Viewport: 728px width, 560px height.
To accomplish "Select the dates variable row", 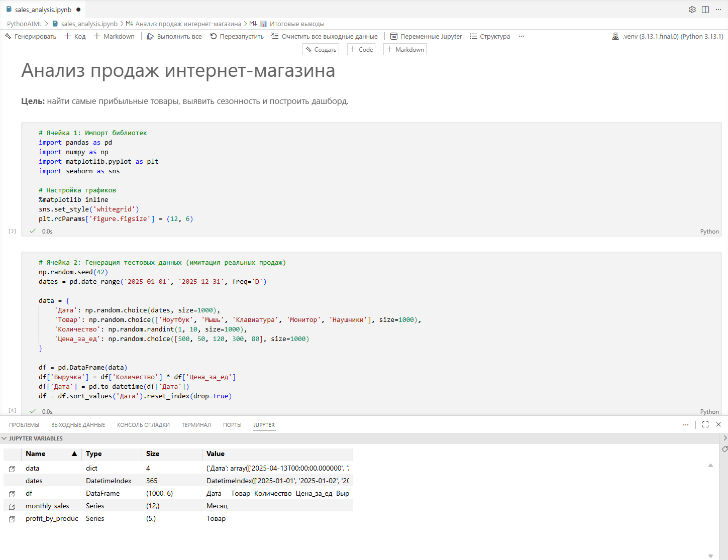I will [x=178, y=481].
